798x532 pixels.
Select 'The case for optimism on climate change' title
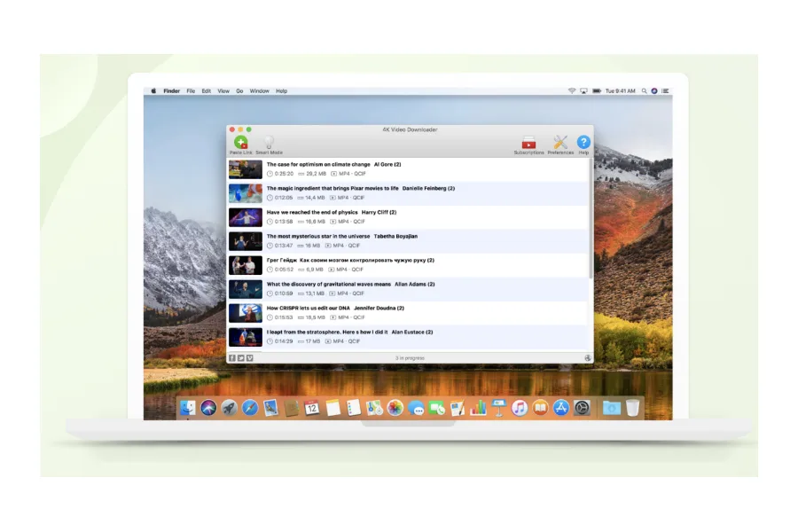coord(318,164)
